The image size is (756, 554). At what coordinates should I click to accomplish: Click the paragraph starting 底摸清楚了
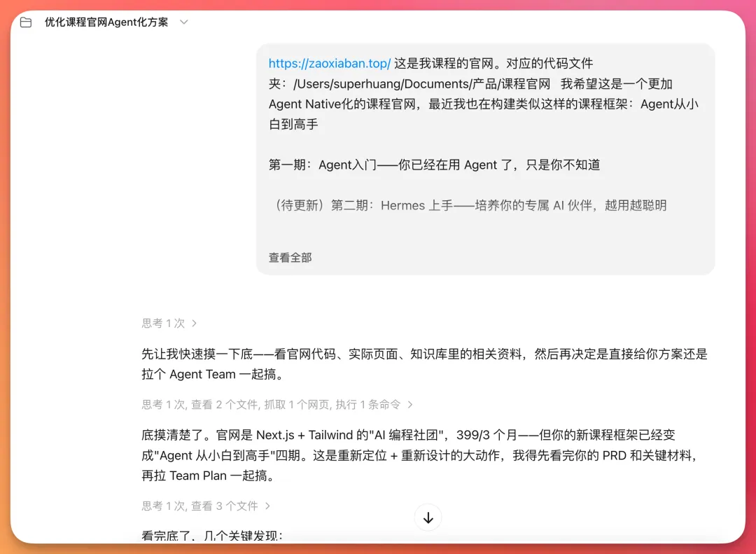coord(421,455)
